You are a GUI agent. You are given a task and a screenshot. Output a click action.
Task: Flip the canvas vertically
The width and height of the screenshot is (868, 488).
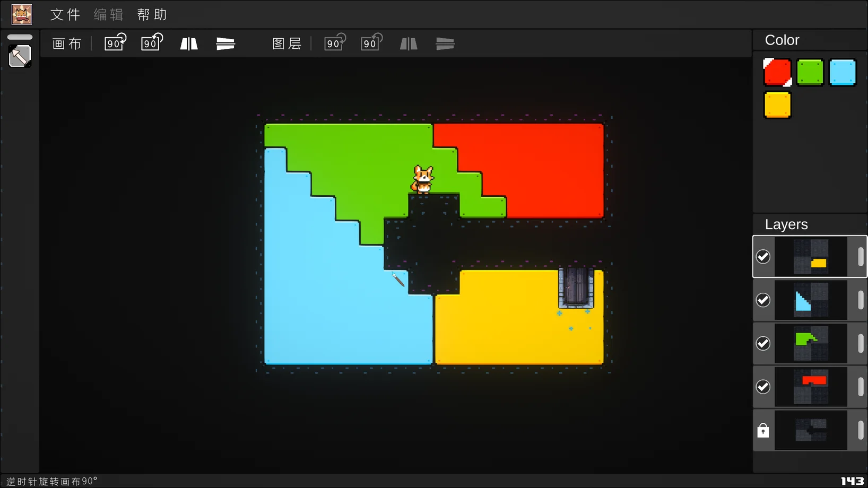pyautogui.click(x=225, y=43)
